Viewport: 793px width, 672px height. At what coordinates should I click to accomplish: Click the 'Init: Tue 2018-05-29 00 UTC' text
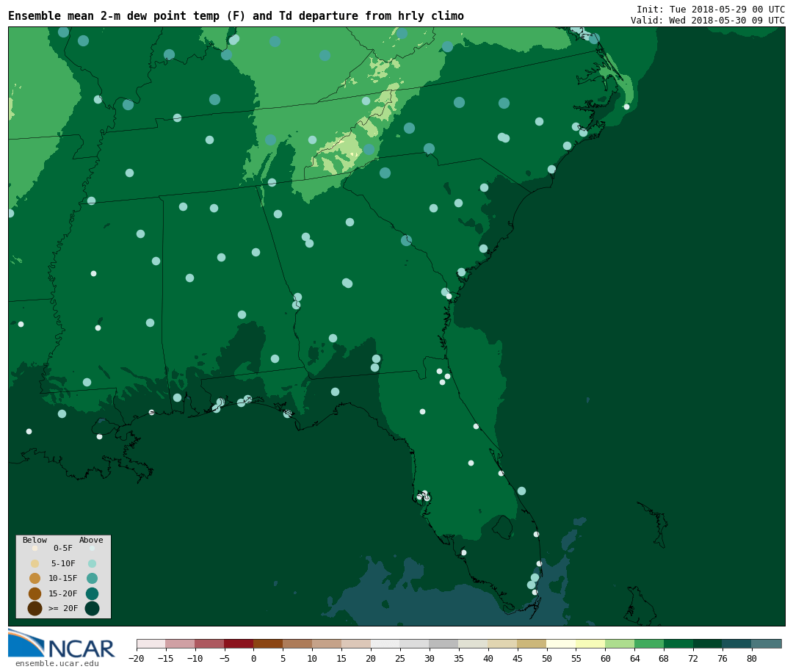(710, 9)
